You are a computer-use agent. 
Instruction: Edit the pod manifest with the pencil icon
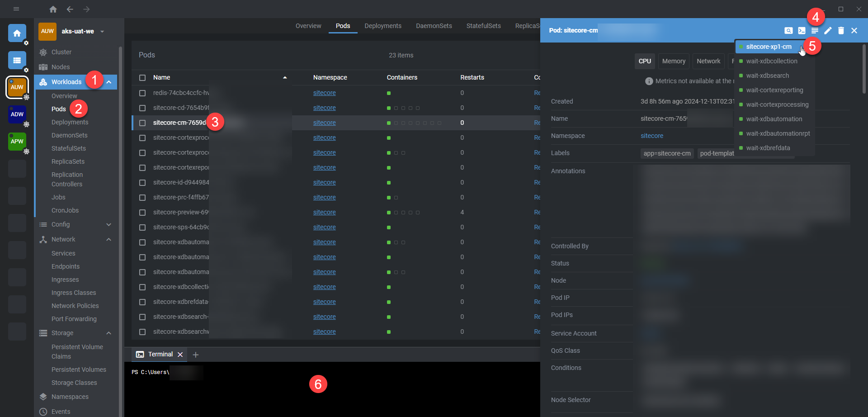click(828, 30)
